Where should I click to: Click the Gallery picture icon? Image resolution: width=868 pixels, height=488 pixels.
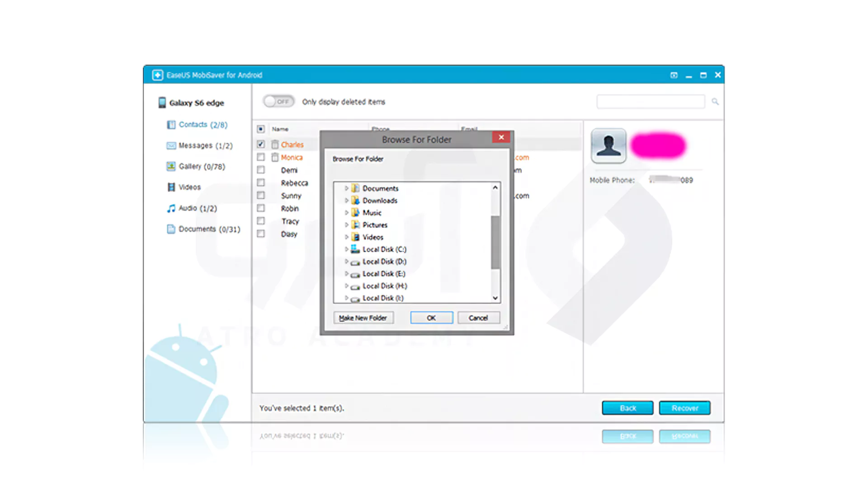(x=171, y=166)
